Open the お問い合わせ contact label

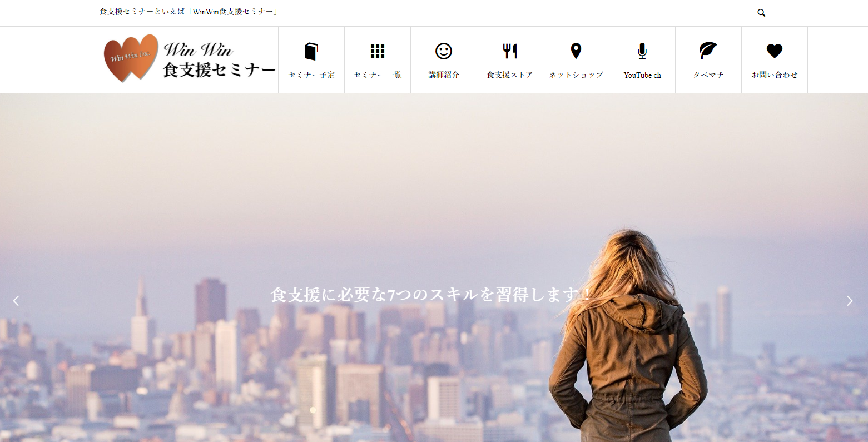pos(775,75)
